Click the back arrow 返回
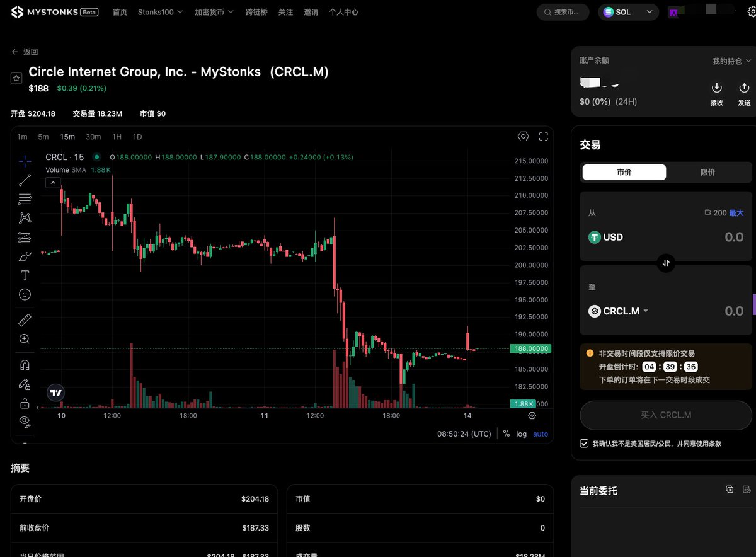The height and width of the screenshot is (557, 756). coord(14,52)
